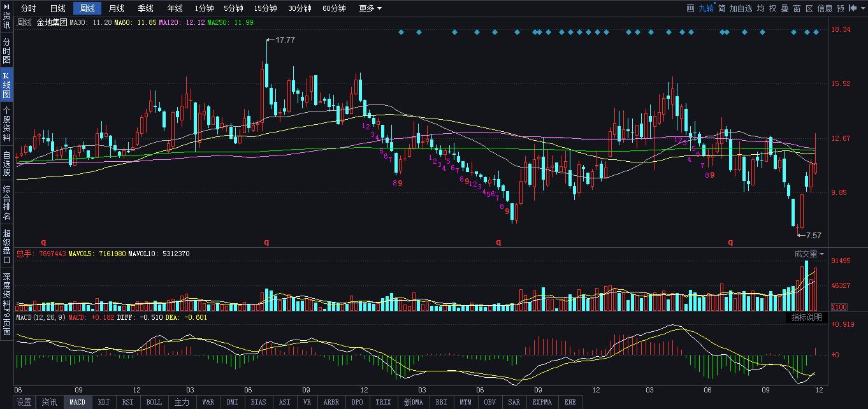868x409 pixels.
Task: Click the 叠 overlay icon
Action: [785, 8]
